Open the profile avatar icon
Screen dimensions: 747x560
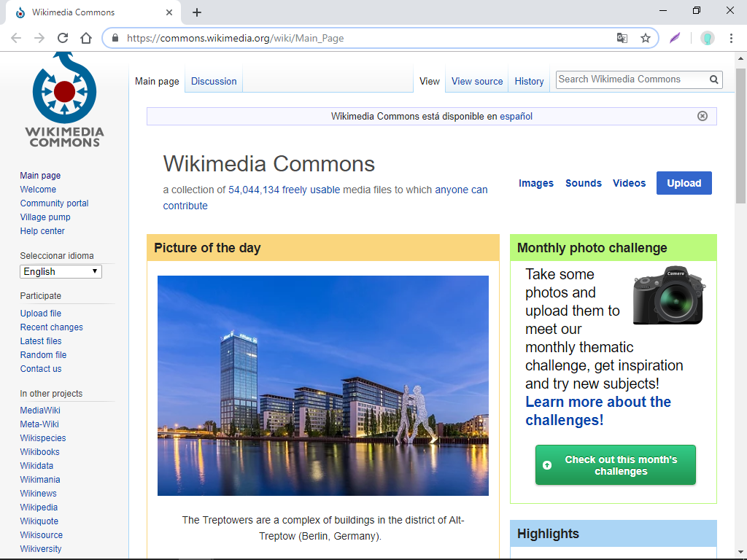708,38
